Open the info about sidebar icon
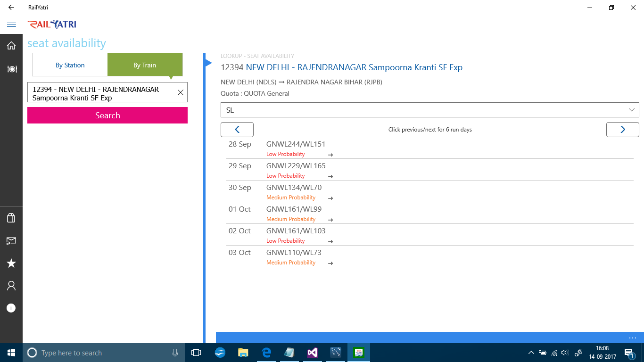This screenshot has height=362, width=644. click(x=11, y=308)
